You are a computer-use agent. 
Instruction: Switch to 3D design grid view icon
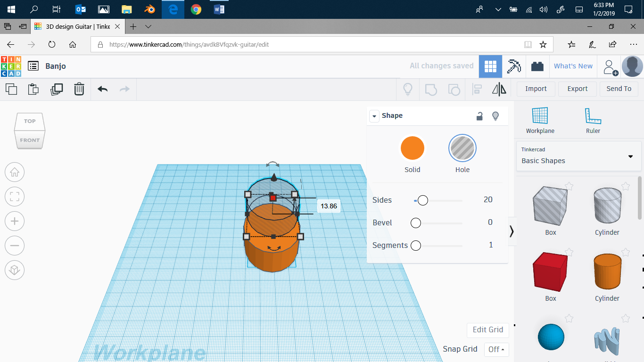[490, 66]
